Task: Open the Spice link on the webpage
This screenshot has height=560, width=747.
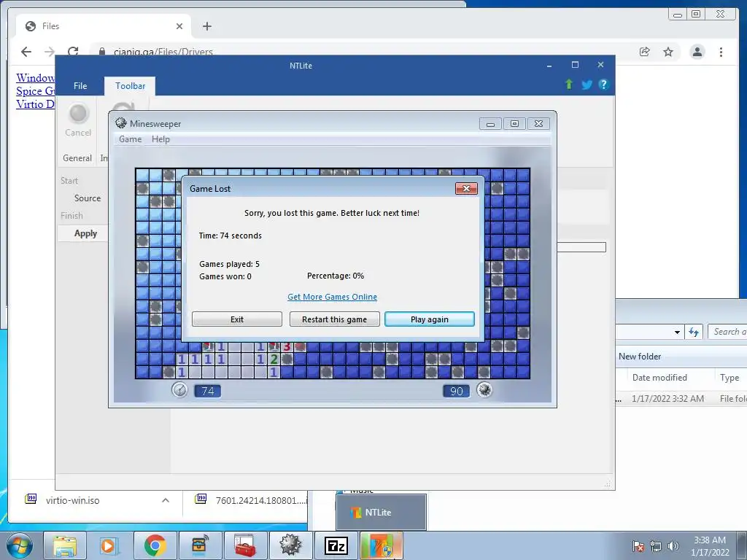Action: coord(35,91)
